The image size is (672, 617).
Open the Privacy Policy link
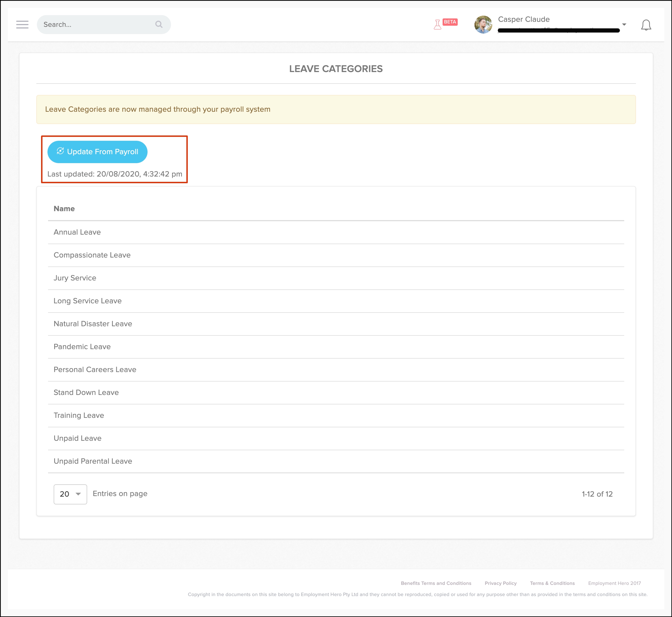click(500, 583)
